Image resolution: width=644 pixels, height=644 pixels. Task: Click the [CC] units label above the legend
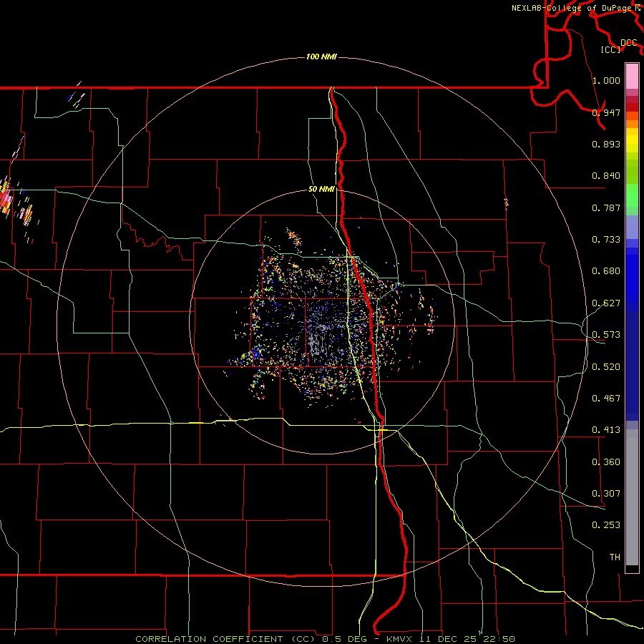[x=610, y=49]
